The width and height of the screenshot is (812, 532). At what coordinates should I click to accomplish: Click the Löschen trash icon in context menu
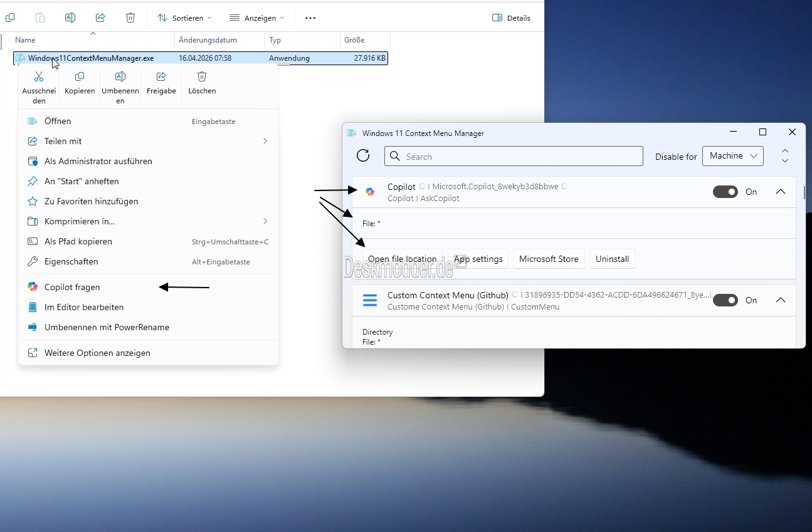pos(202,77)
